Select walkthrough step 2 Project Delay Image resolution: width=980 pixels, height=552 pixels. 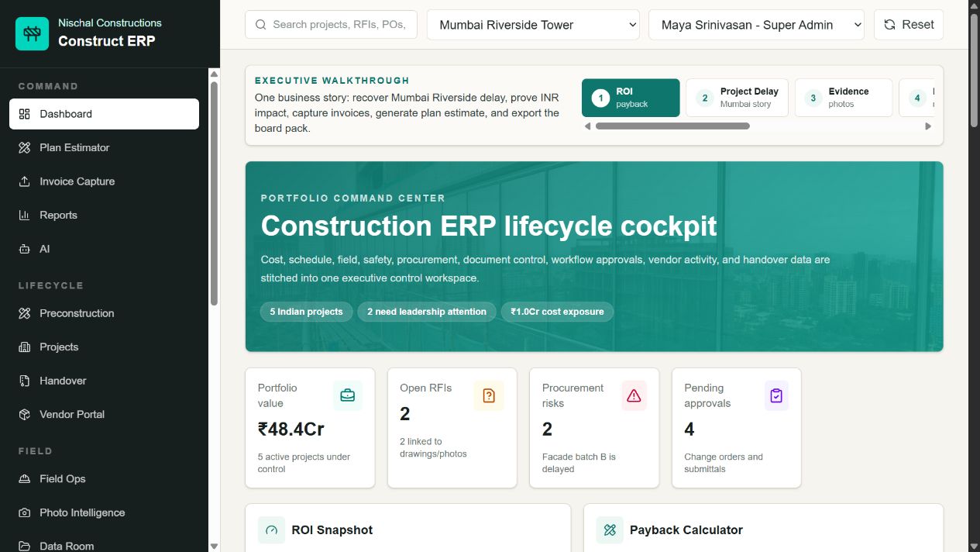[737, 98]
